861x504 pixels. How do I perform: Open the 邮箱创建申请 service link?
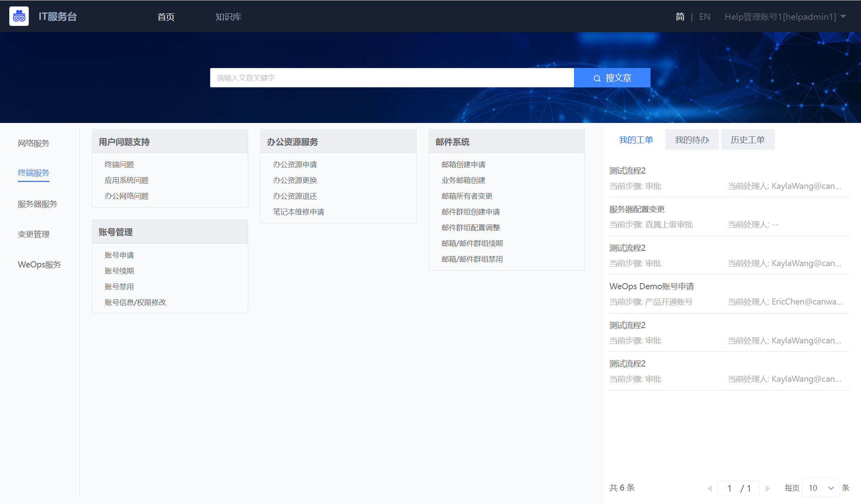tap(463, 164)
